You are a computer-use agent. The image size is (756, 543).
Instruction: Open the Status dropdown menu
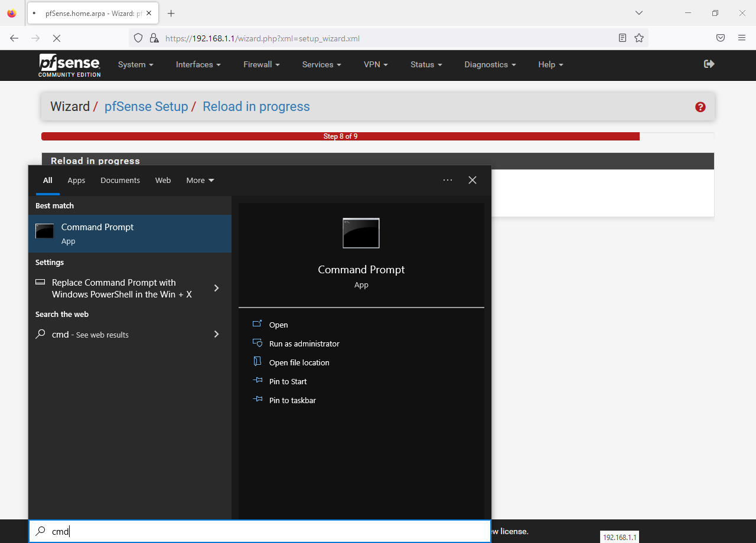(426, 65)
